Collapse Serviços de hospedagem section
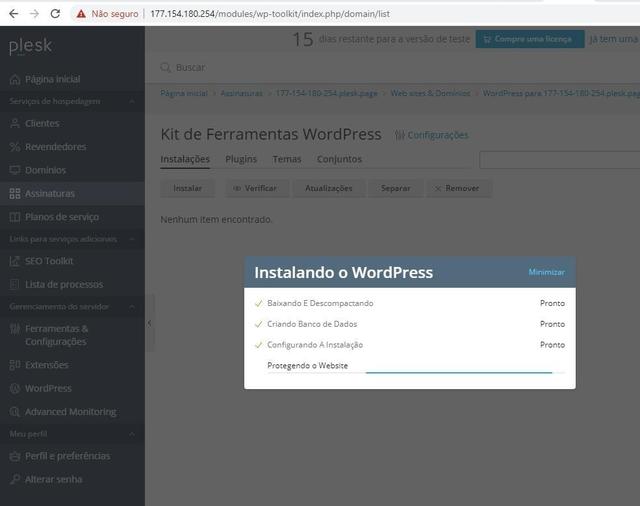Image resolution: width=640 pixels, height=506 pixels. pos(132,101)
